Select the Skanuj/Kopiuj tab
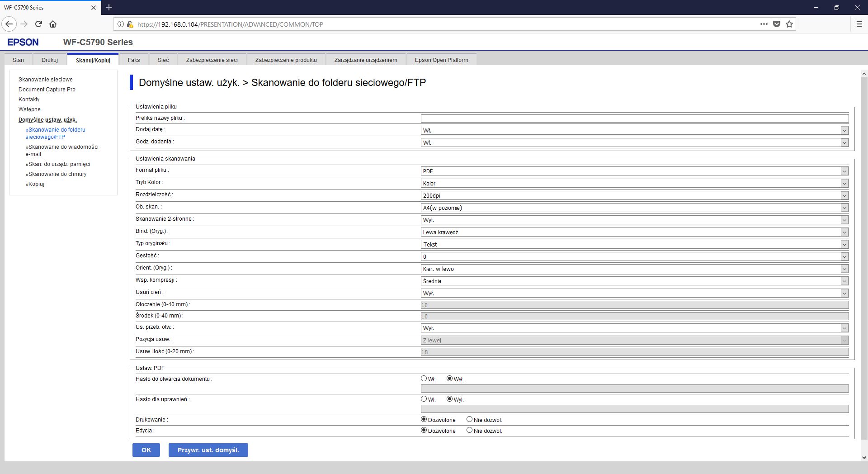 click(93, 60)
